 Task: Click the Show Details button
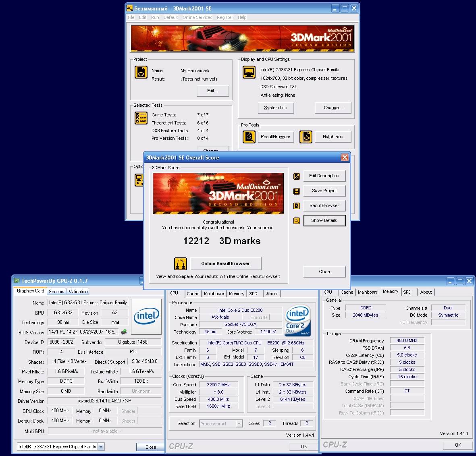(x=324, y=221)
